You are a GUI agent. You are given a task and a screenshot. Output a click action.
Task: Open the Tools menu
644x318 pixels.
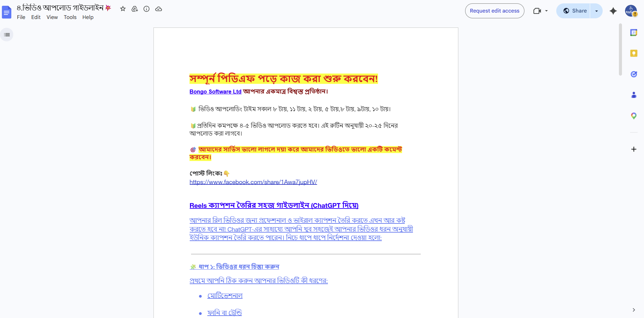point(70,17)
